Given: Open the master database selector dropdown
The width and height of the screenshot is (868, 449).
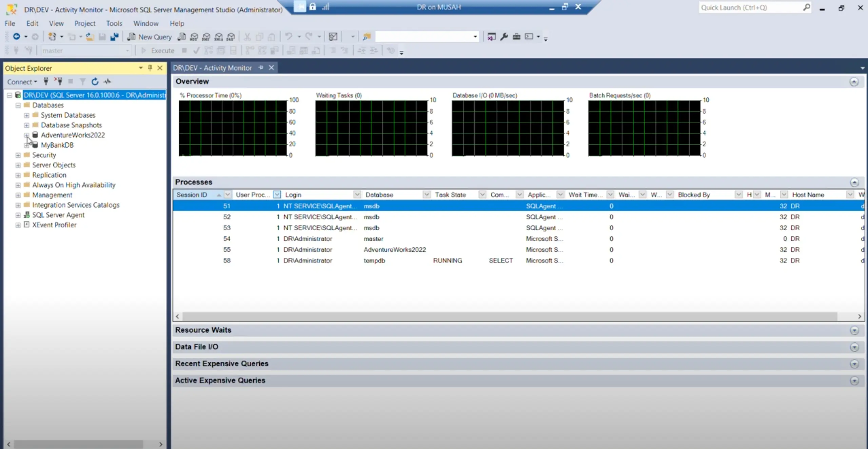Looking at the screenshot, I should pos(127,50).
